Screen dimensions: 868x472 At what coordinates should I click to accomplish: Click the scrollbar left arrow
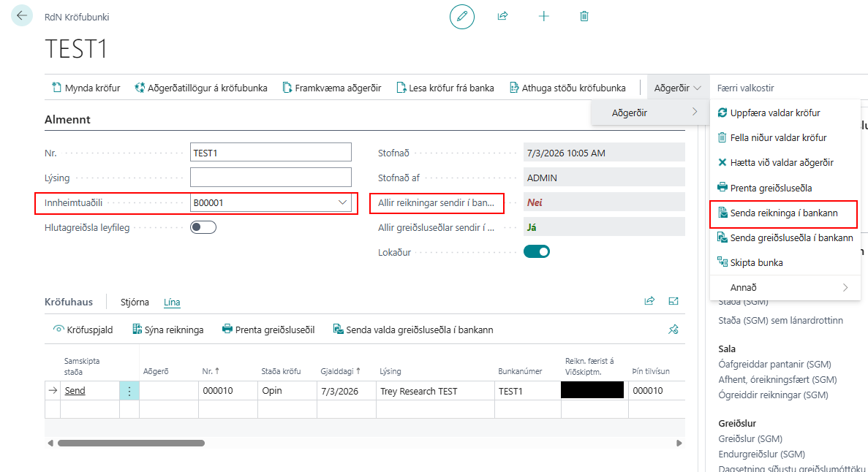click(50, 444)
